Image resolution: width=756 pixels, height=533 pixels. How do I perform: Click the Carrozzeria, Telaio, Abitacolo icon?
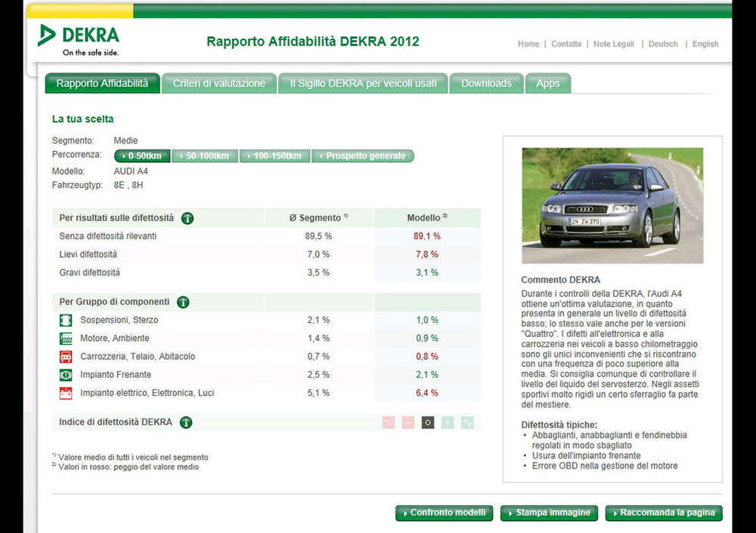tap(66, 357)
